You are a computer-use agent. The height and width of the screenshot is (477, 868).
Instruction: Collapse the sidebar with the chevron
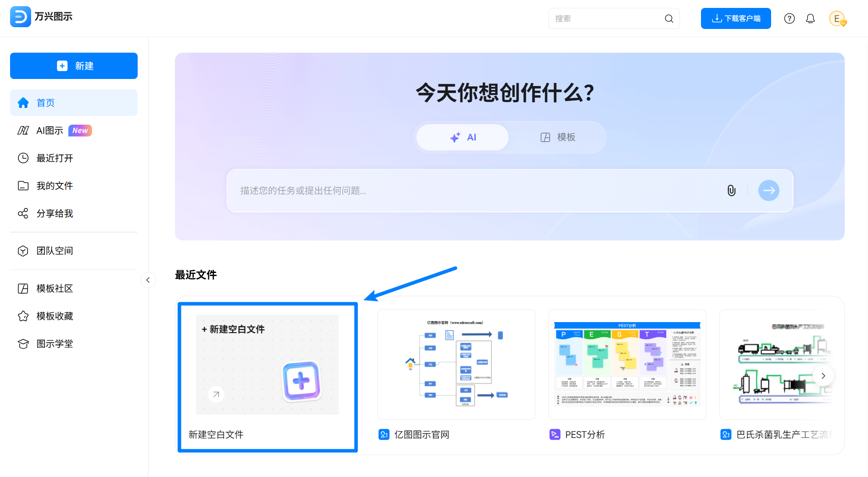148,280
